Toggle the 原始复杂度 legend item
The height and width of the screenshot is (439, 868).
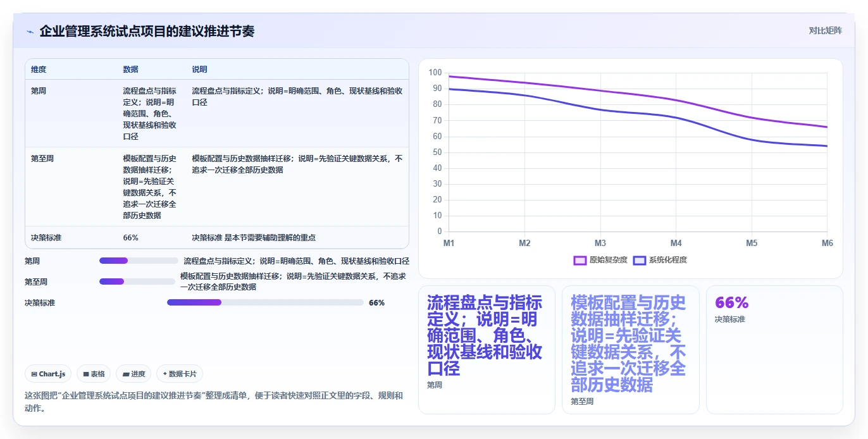[x=600, y=260]
